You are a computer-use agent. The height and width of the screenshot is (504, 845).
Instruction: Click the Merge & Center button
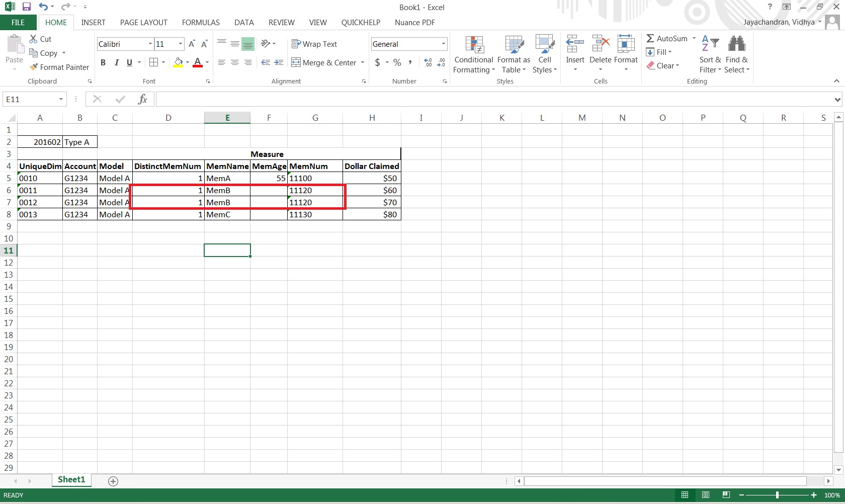click(x=324, y=62)
